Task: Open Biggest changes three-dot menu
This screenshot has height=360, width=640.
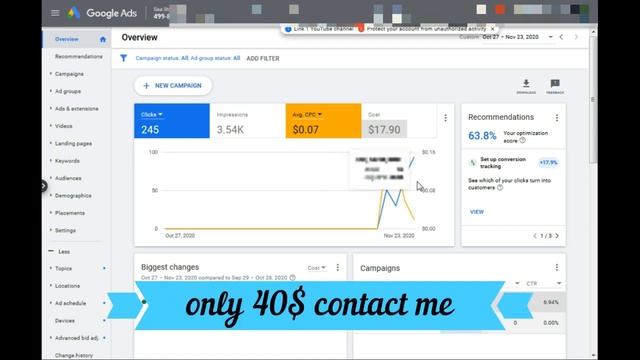Action: click(338, 267)
